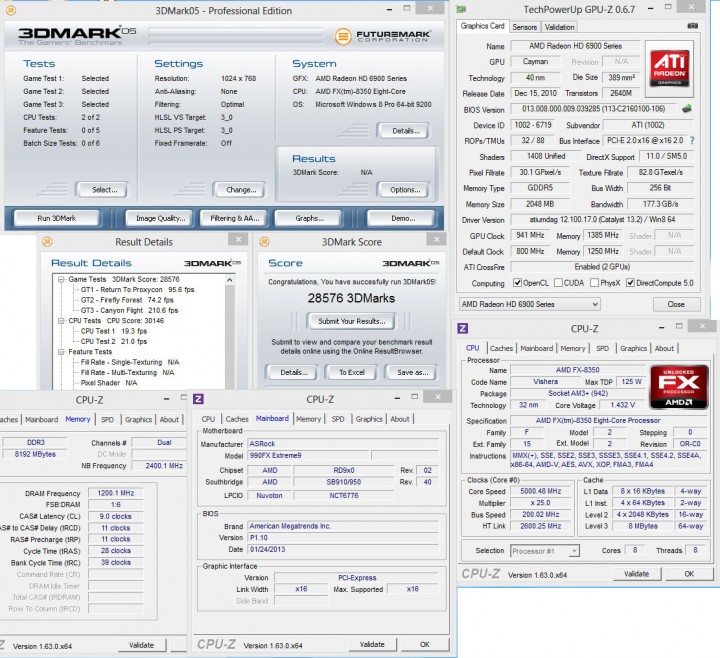Toggle the OpenCL checkbox
Screen dimensions: 720x658
click(x=517, y=282)
